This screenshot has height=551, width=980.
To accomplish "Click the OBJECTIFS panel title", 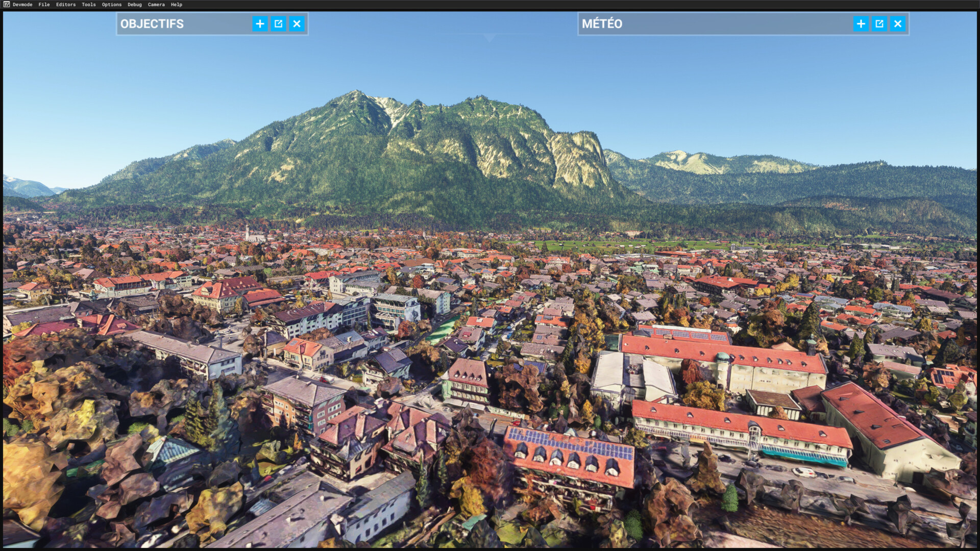I will coord(152,24).
